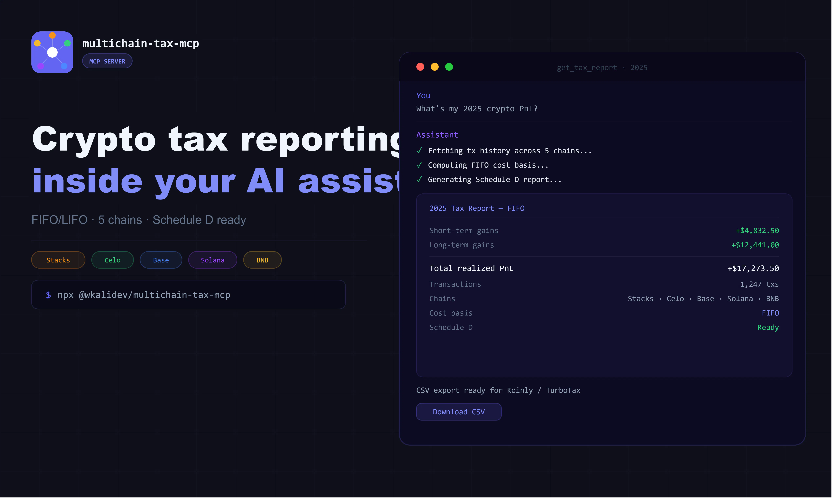Click the checkmark beside Generating Schedule D report
Viewport: 838px width, 504px height.
click(x=419, y=179)
